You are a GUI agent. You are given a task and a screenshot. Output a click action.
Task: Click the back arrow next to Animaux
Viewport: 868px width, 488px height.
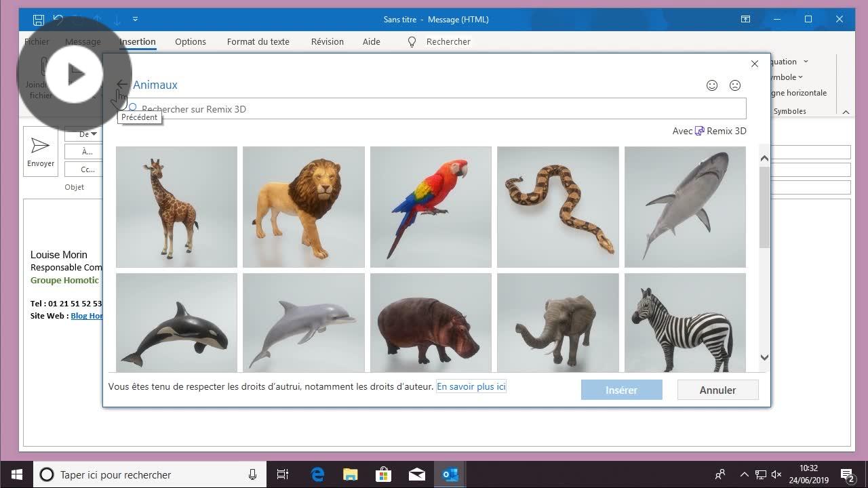click(x=122, y=85)
